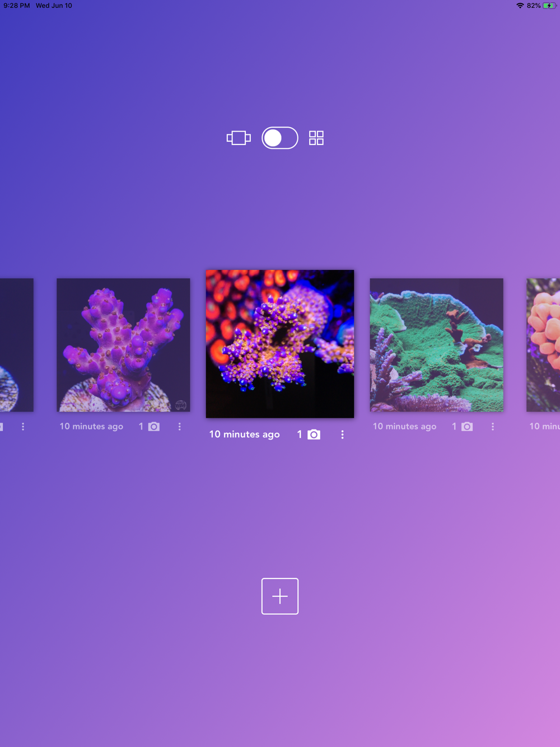Tap camera icon under purple branching coral

click(154, 427)
